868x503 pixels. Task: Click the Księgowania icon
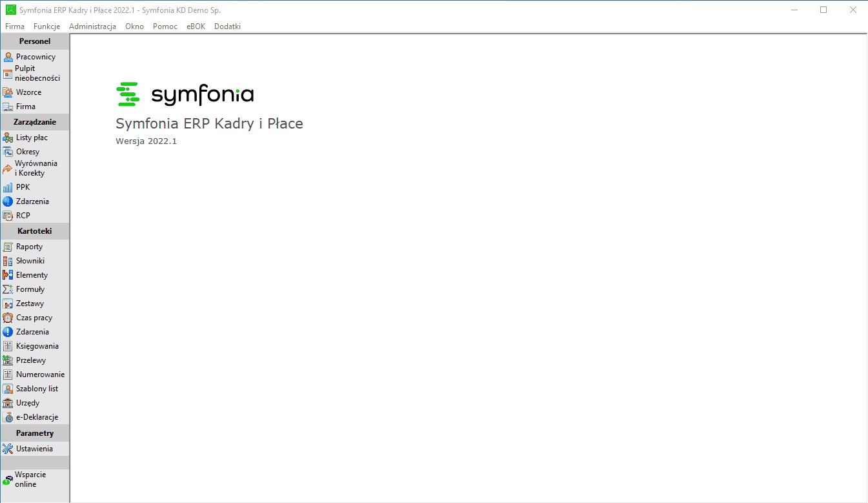(8, 346)
